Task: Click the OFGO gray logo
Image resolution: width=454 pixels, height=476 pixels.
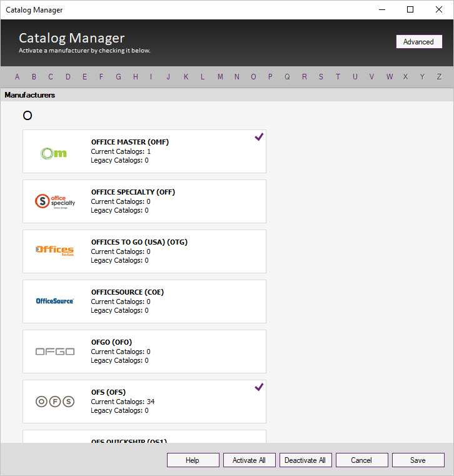Action: [x=54, y=352]
